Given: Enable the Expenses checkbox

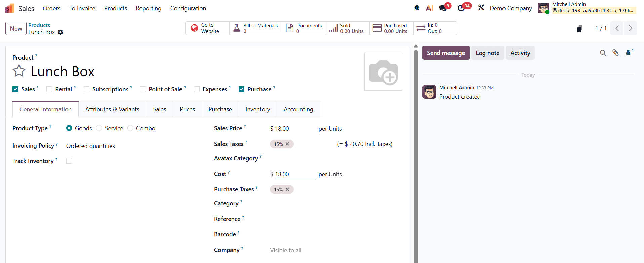Looking at the screenshot, I should 197,89.
